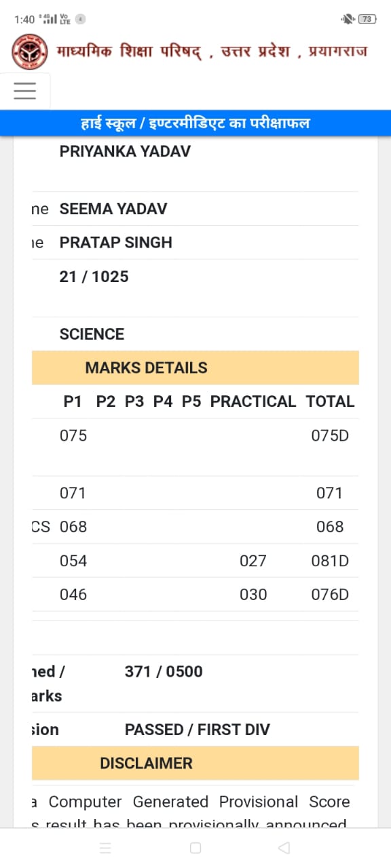Open the hamburger navigation menu

click(x=25, y=91)
